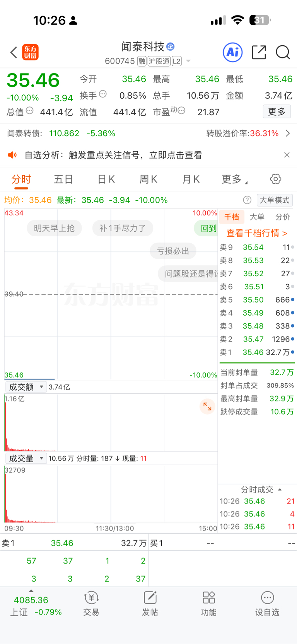Open the 成交额 indicator dropdown
The image size is (297, 644).
(x=26, y=387)
